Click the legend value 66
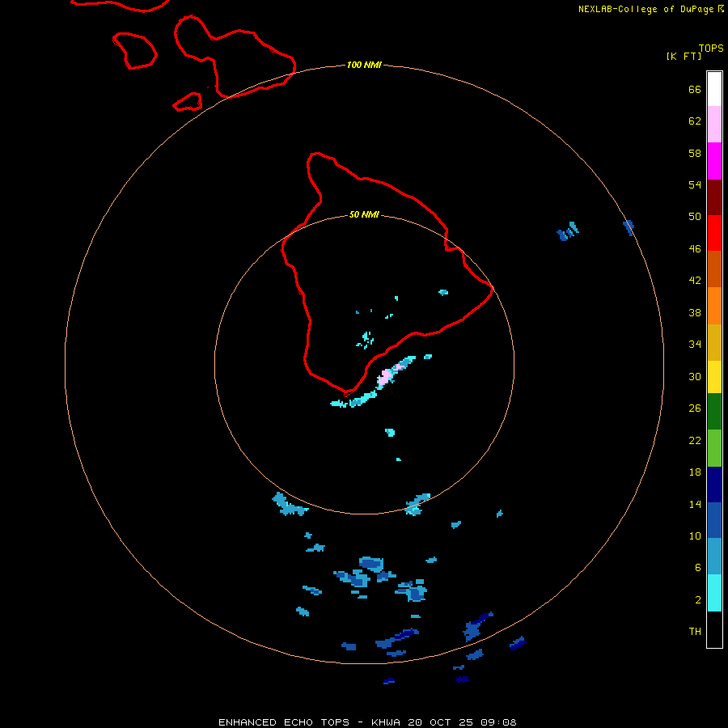 [695, 89]
